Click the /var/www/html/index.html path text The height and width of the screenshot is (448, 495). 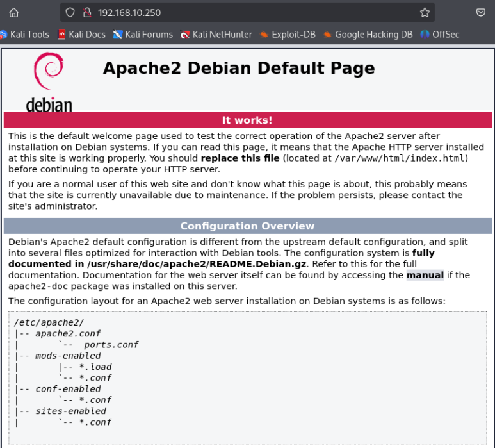tap(400, 158)
